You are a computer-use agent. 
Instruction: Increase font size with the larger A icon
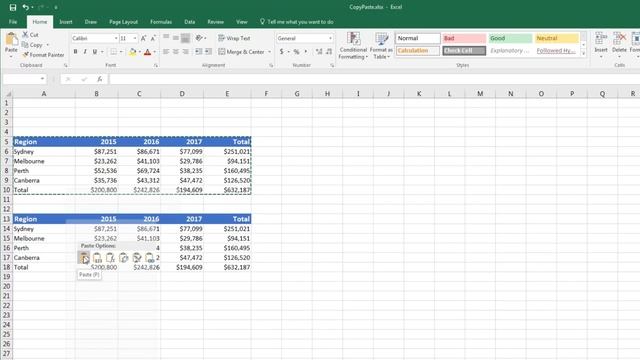pyautogui.click(x=143, y=38)
